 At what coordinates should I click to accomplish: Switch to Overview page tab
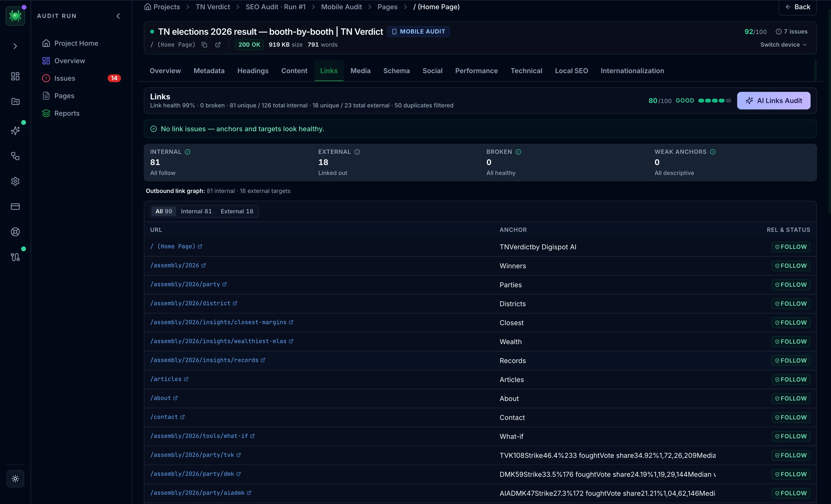[x=165, y=71]
